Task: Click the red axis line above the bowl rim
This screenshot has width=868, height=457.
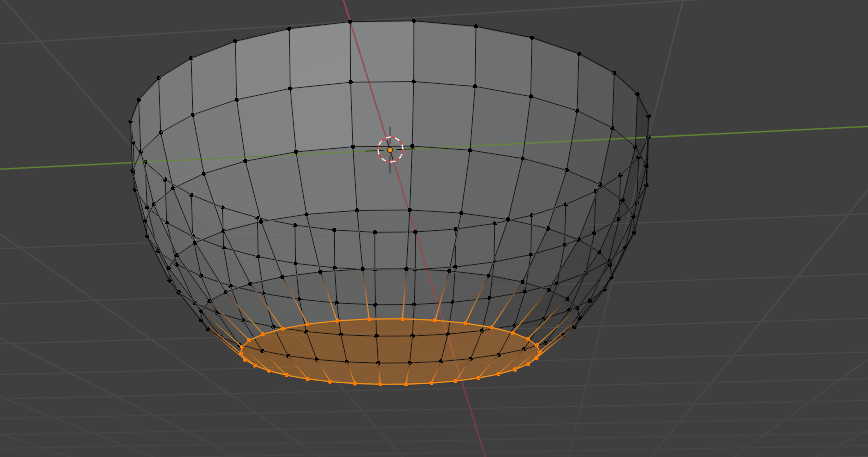Action: 346,9
